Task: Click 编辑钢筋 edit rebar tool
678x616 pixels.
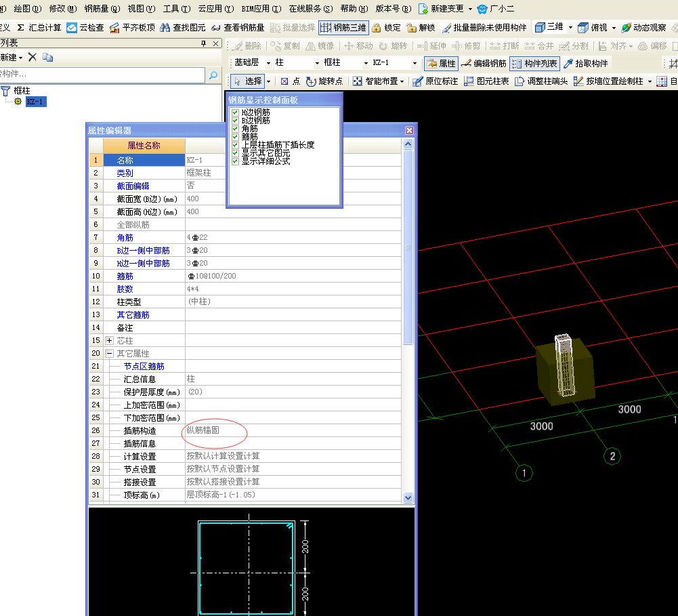Action: (484, 64)
